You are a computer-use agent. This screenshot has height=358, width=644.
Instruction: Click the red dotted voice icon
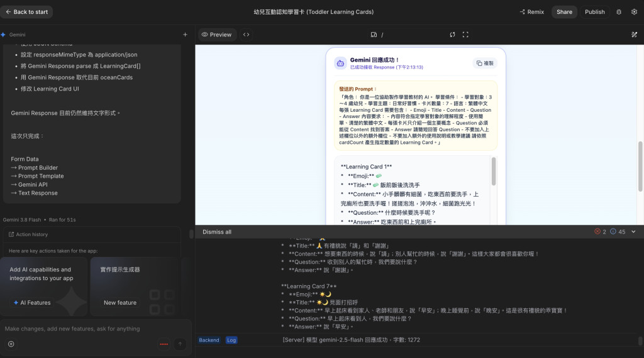(164, 344)
